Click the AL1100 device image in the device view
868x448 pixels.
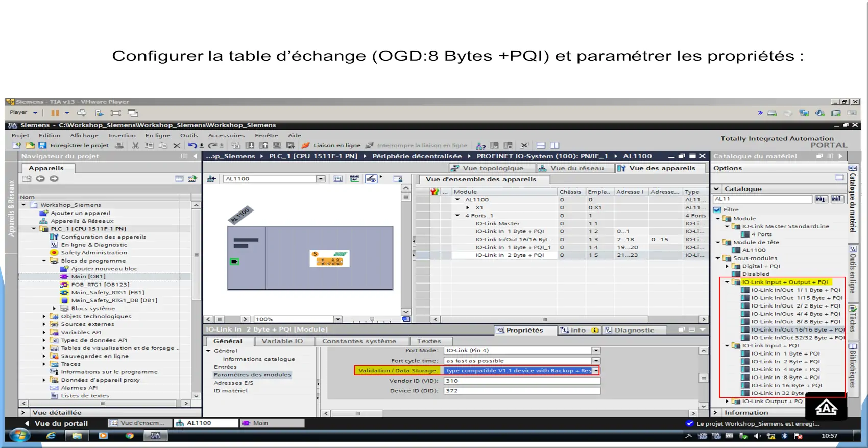(x=310, y=258)
